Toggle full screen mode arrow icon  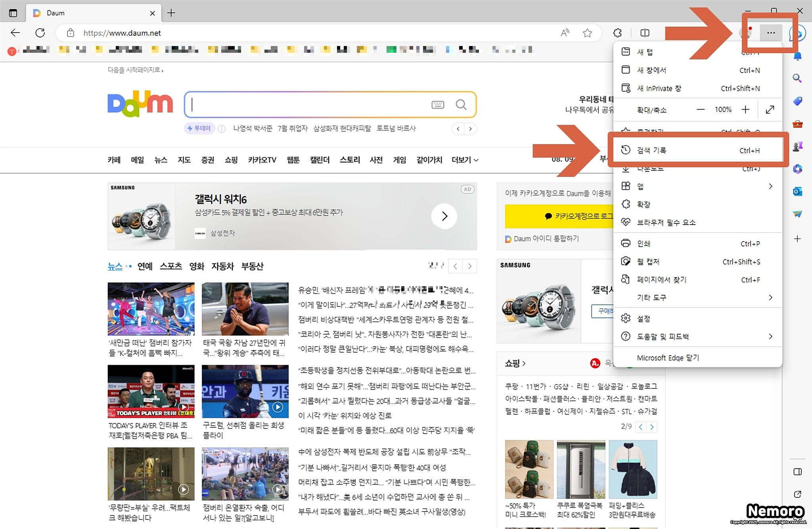(770, 110)
